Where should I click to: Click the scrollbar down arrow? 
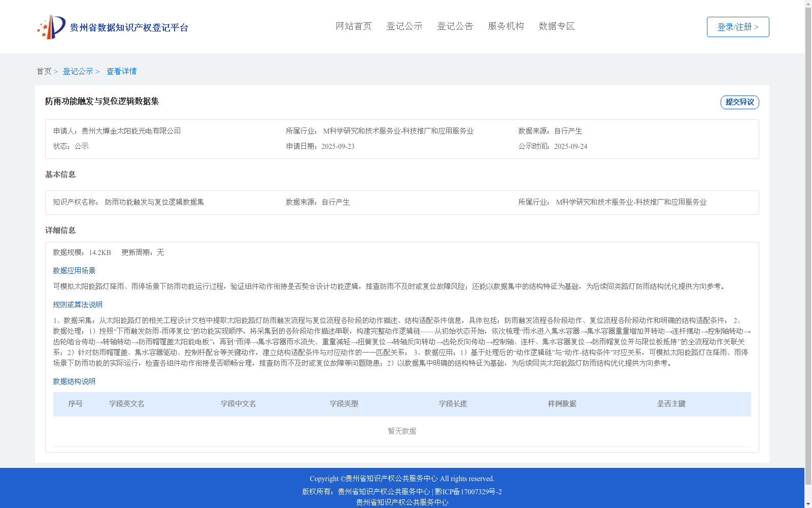click(x=808, y=504)
